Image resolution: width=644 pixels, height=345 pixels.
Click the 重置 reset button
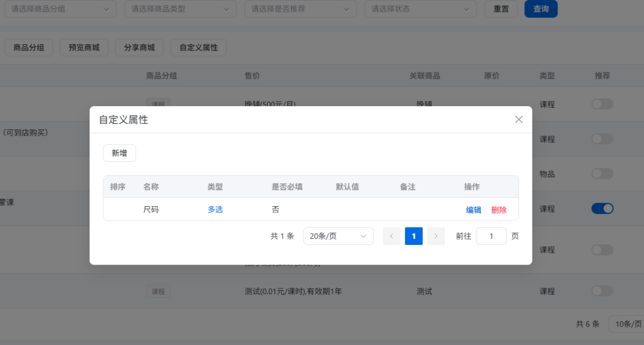coord(501,9)
